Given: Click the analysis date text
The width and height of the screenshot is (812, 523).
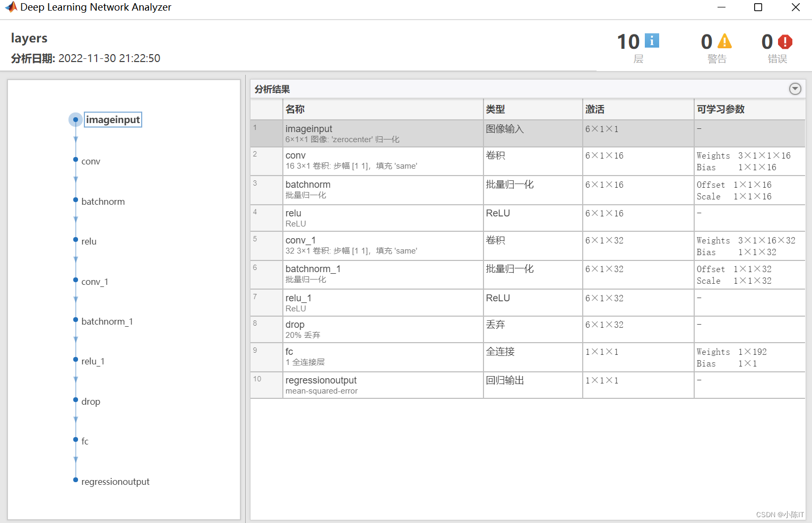Looking at the screenshot, I should tap(85, 58).
